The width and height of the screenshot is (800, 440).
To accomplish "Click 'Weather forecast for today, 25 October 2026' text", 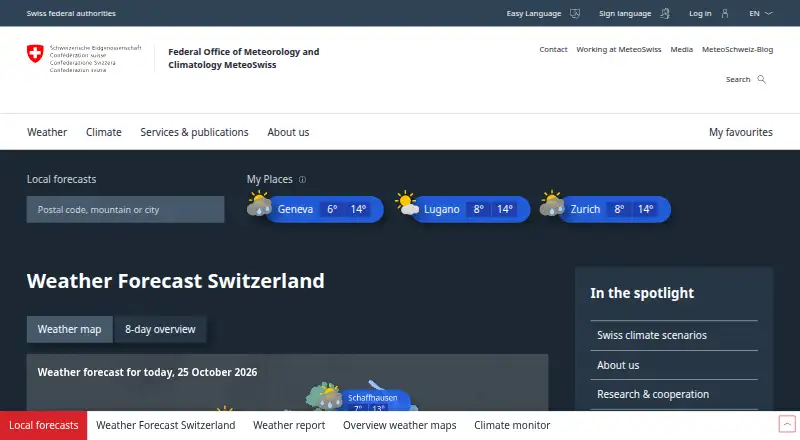I will coord(147,372).
